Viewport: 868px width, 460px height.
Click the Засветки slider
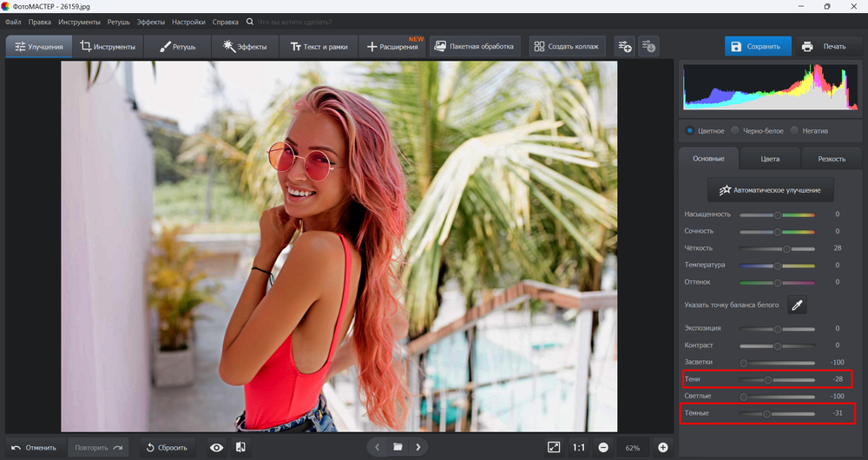pyautogui.click(x=777, y=363)
